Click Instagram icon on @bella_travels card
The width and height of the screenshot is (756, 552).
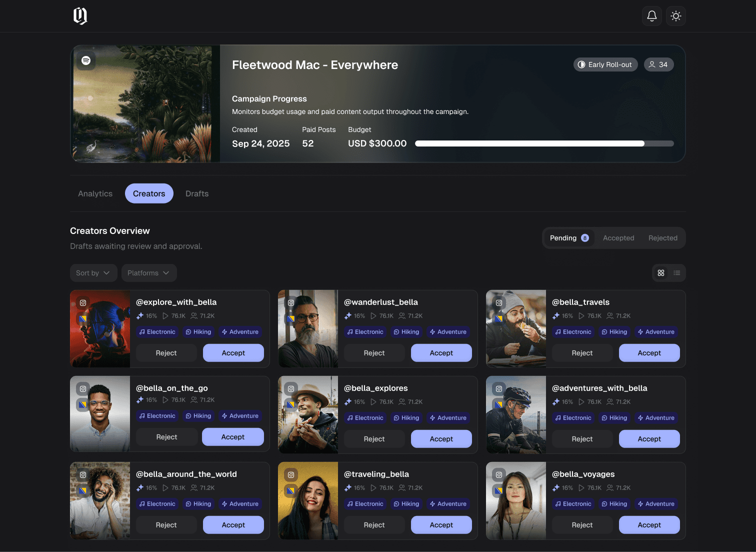(499, 303)
